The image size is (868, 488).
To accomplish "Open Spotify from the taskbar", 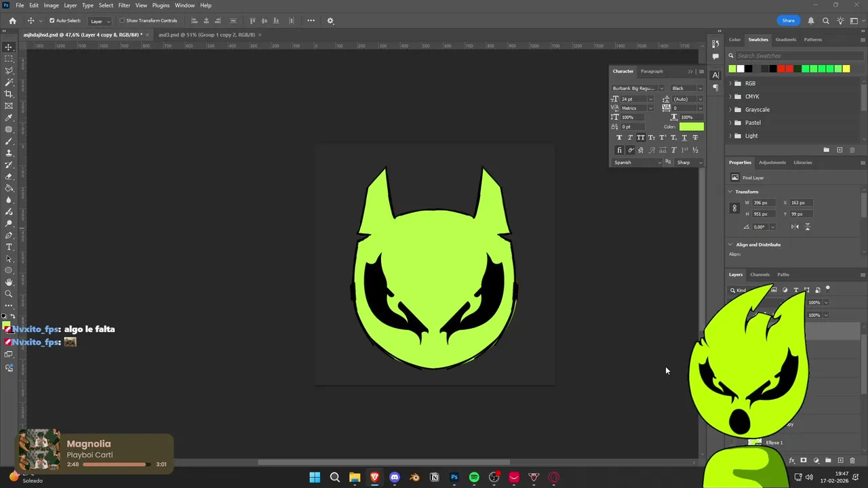I will click(x=474, y=477).
